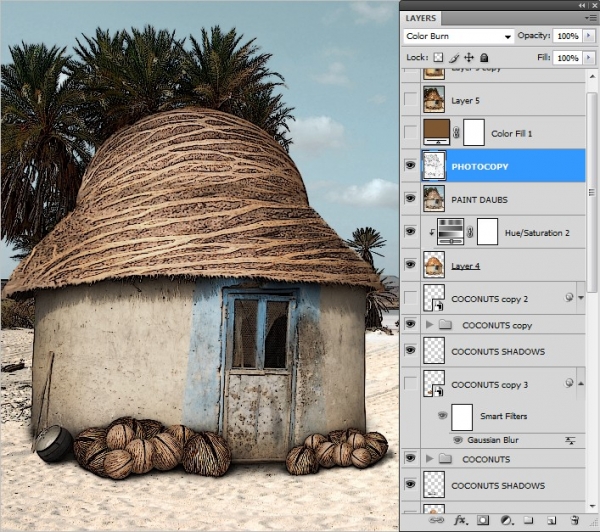Hide the COCONUTS copy group

click(x=410, y=324)
